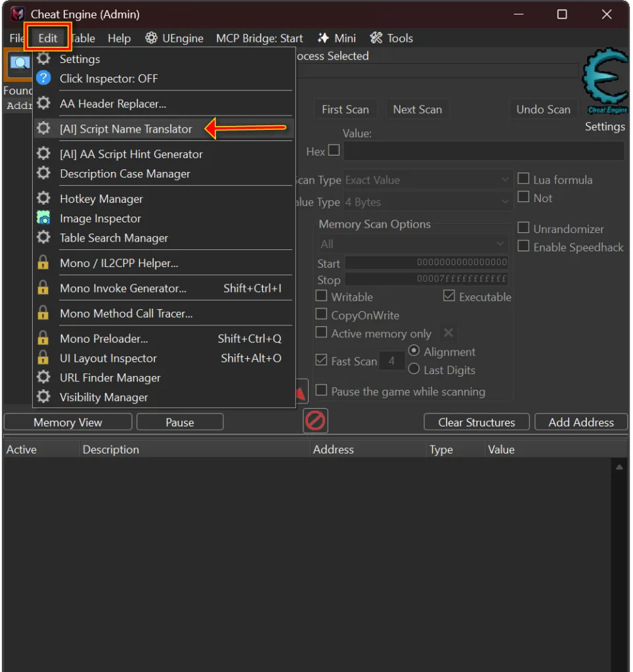The height and width of the screenshot is (672, 633).
Task: Click the First Scan button
Action: pyautogui.click(x=345, y=110)
